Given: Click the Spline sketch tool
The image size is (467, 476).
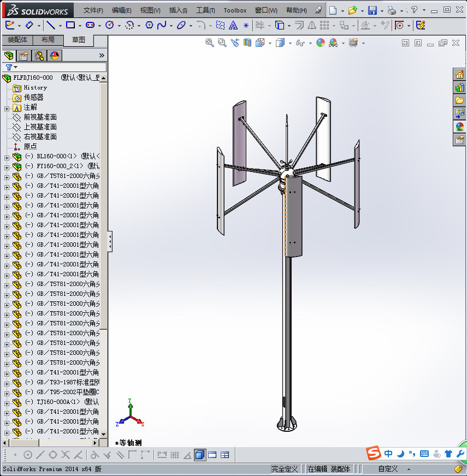Looking at the screenshot, I should pyautogui.click(x=162, y=25).
